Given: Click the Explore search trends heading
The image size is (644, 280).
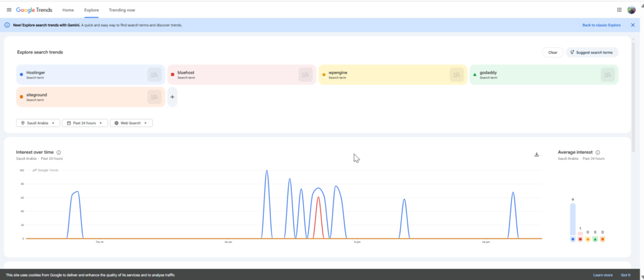Looking at the screenshot, I should (40, 52).
